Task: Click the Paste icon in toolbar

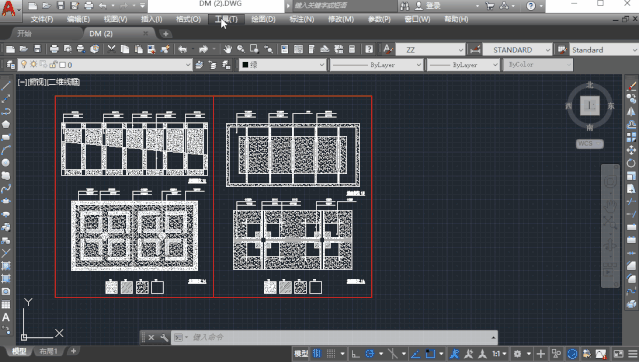Action: pyautogui.click(x=139, y=49)
